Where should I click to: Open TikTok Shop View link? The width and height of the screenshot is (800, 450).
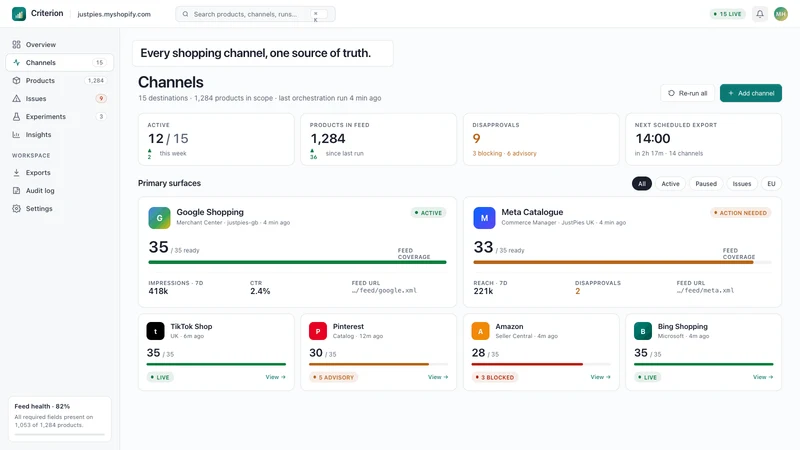276,377
